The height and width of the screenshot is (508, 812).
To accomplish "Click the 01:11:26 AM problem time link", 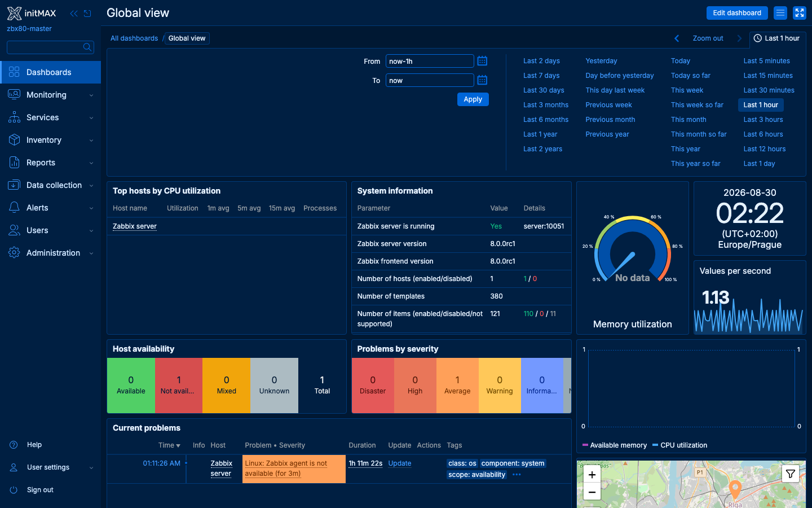I will pos(162,463).
